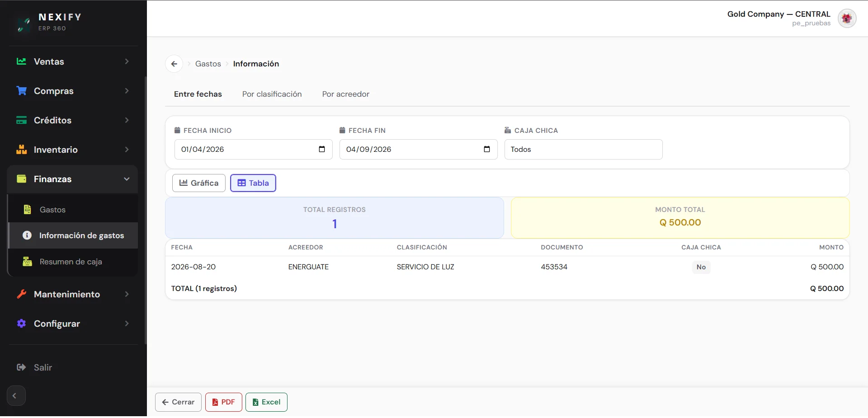Expand the Mantenimiento menu chevron
The height and width of the screenshot is (418, 868).
point(127,294)
